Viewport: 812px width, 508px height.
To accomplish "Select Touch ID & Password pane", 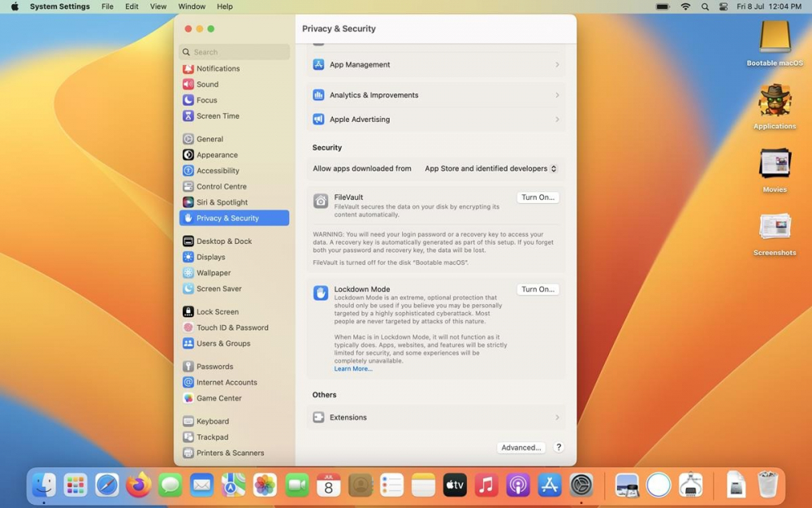I will coord(231,328).
